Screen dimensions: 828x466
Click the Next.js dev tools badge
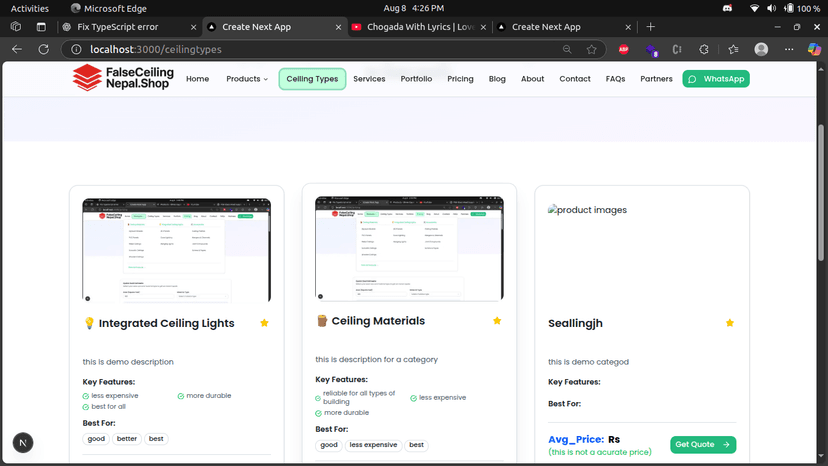[x=22, y=442]
